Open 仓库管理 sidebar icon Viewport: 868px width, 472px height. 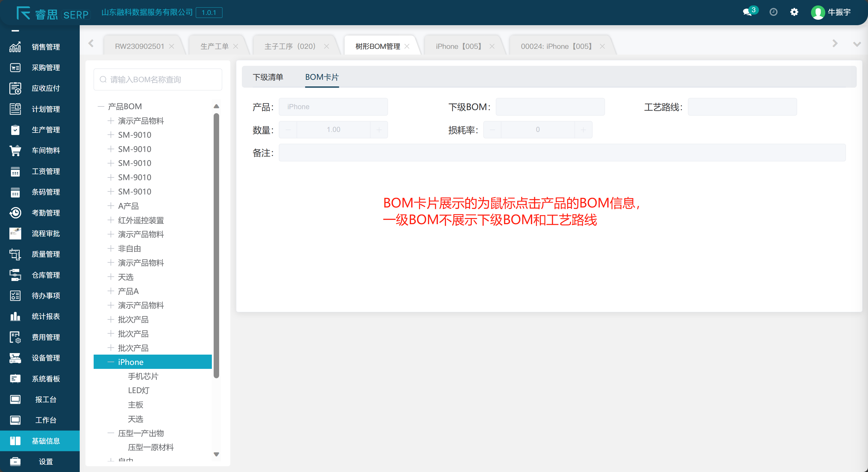pos(15,275)
